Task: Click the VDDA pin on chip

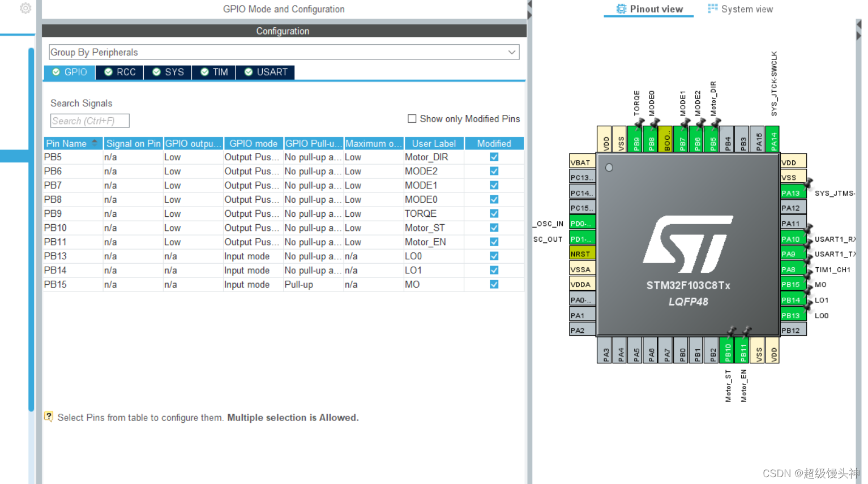Action: tap(582, 285)
